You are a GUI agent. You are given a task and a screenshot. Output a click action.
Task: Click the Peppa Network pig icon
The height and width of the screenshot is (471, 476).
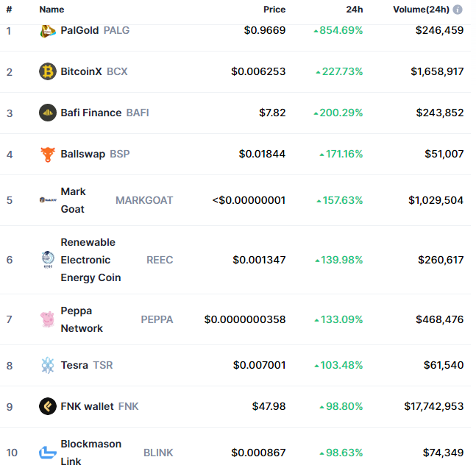pos(47,319)
